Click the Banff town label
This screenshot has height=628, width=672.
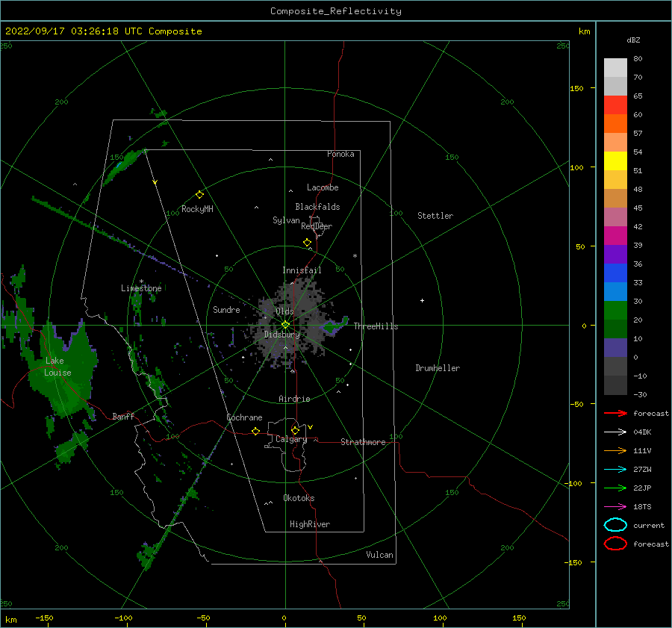[123, 416]
